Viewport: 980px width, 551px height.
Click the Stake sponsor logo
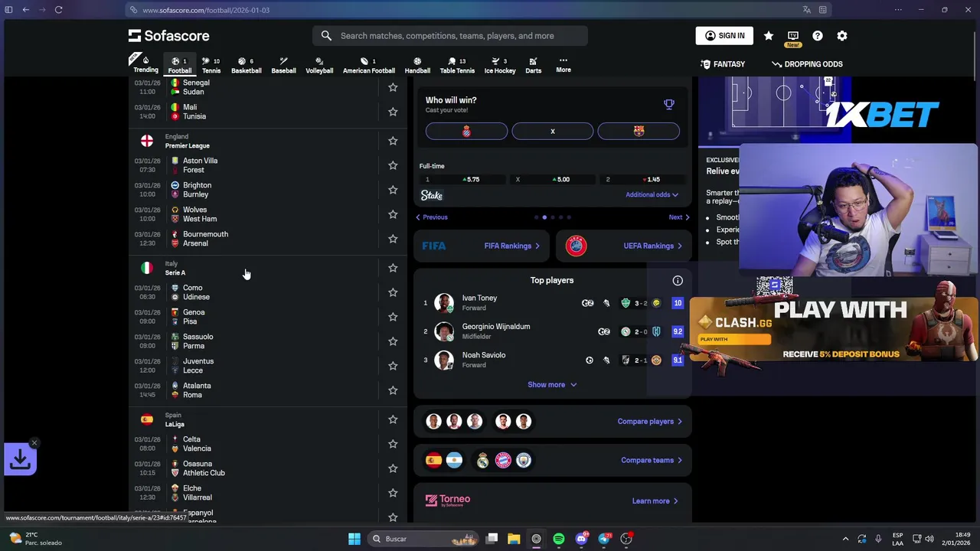coord(432,195)
